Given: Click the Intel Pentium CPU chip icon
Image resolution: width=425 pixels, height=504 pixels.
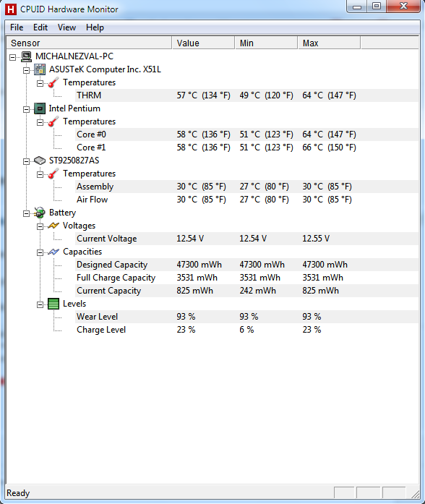Looking at the screenshot, I should pyautogui.click(x=40, y=108).
